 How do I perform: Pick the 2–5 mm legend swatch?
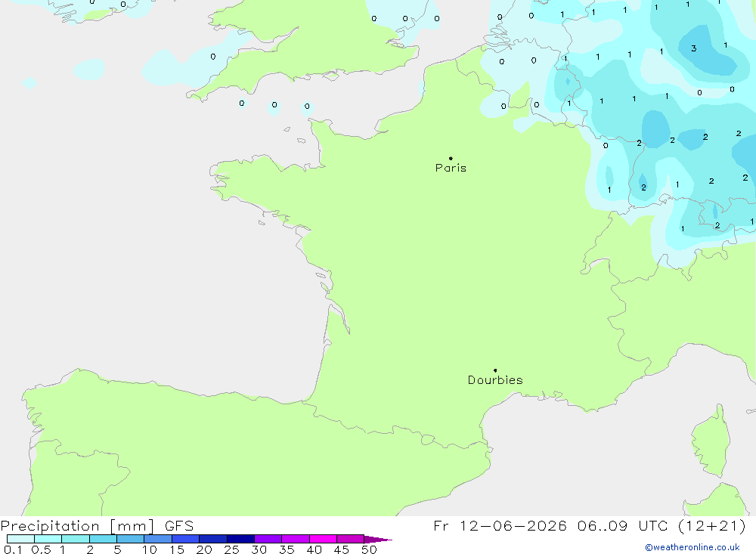click(x=103, y=539)
